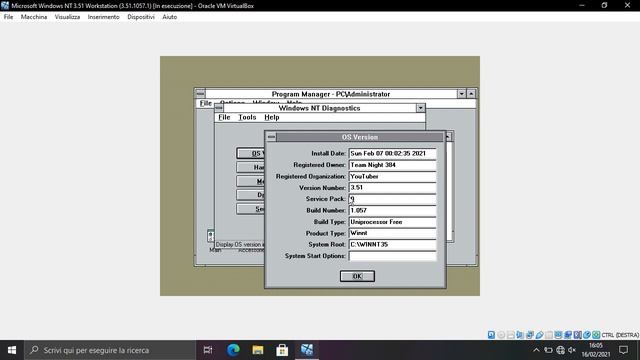Click the VirtualBox keyboard capture icon
Image resolution: width=640 pixels, height=360 pixels.
click(596, 335)
